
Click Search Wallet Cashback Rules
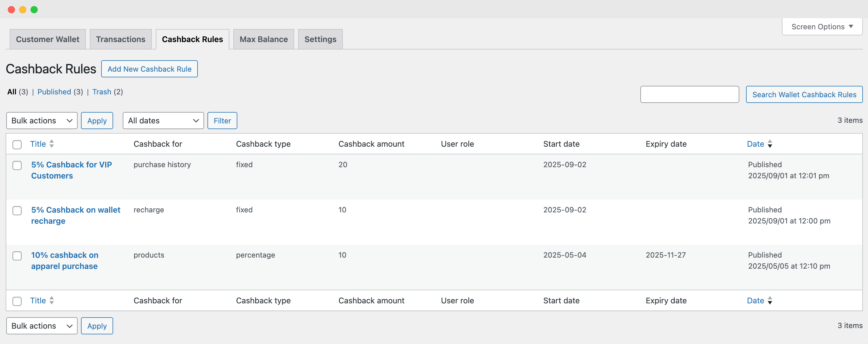pos(804,94)
